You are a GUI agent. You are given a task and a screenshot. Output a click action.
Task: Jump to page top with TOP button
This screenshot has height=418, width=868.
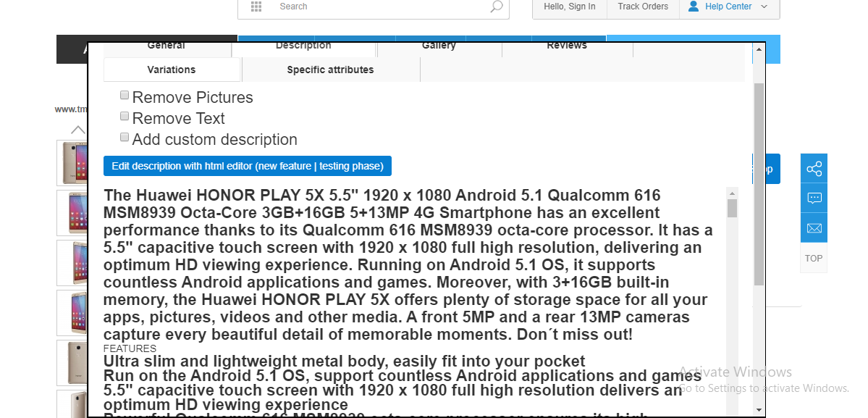tap(814, 258)
